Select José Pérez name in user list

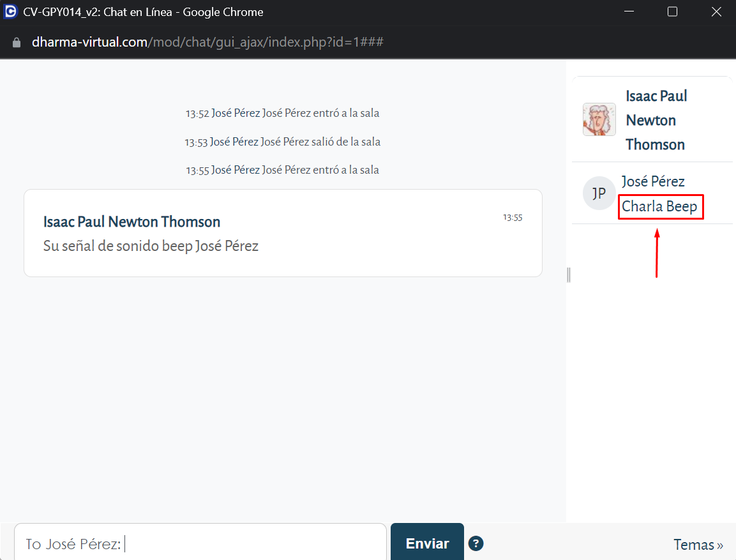click(652, 182)
